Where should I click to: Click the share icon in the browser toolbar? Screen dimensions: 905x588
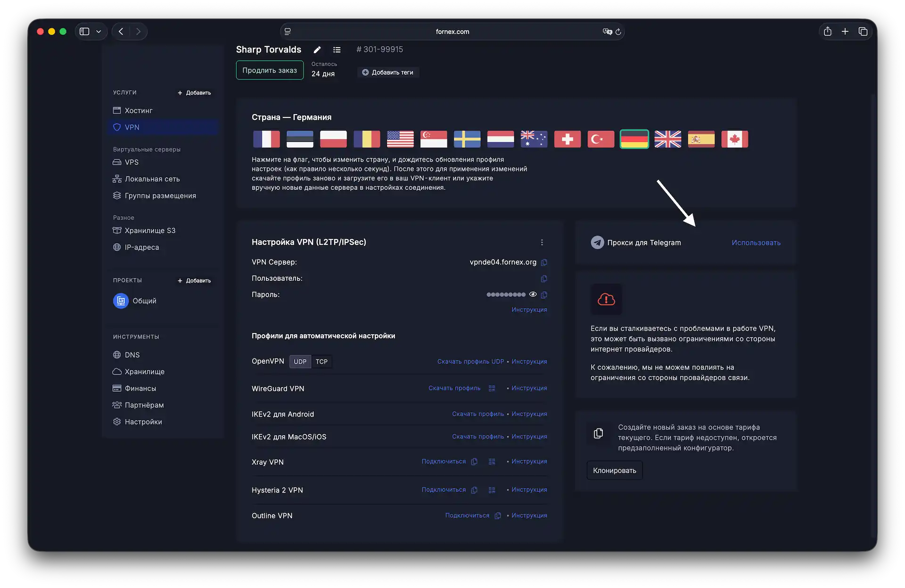click(x=828, y=31)
